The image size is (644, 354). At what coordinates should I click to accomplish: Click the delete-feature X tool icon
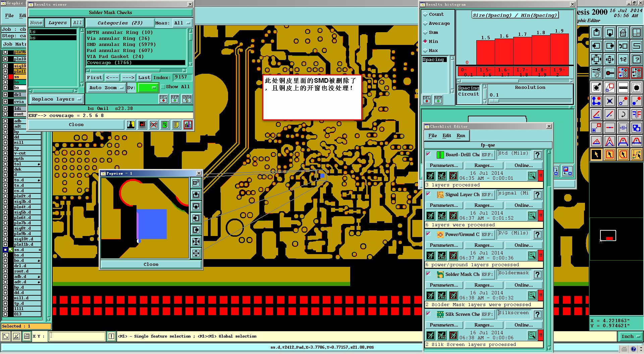pyautogui.click(x=610, y=101)
